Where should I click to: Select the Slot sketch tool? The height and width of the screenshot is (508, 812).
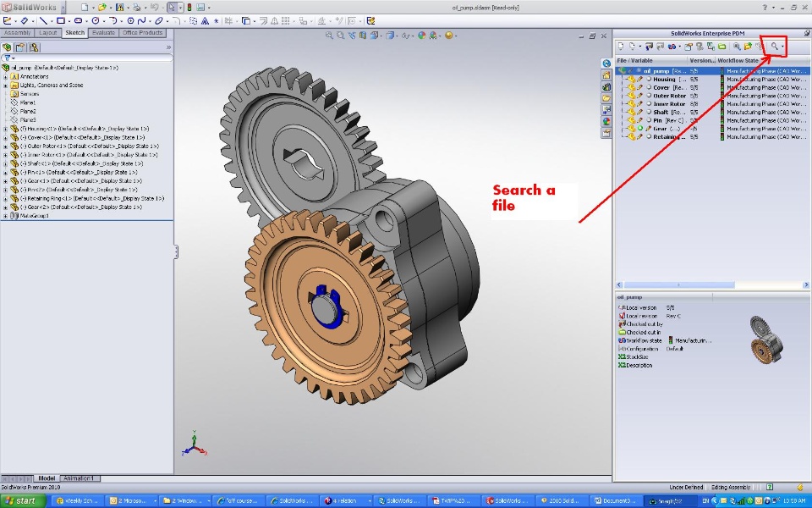point(78,20)
